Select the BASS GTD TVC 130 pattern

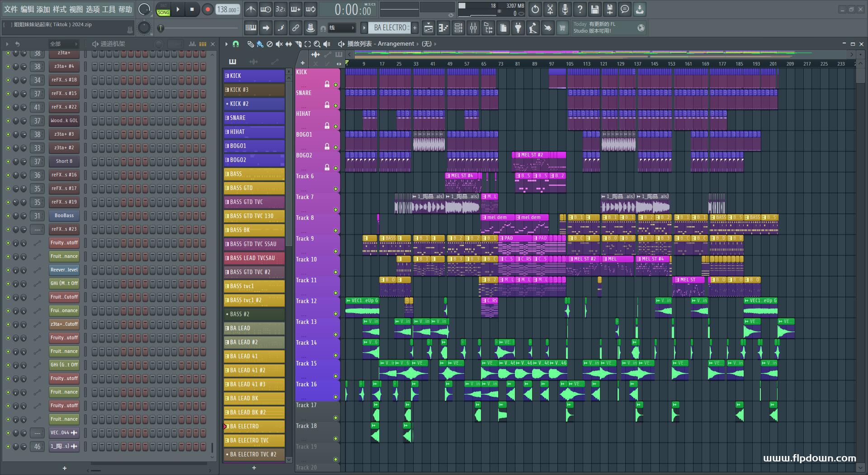[254, 216]
